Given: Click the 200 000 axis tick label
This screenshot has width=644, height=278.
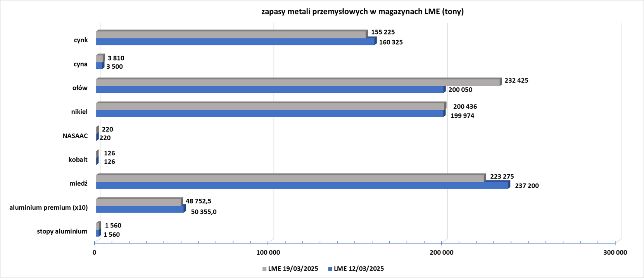Looking at the screenshot, I should click(442, 253).
